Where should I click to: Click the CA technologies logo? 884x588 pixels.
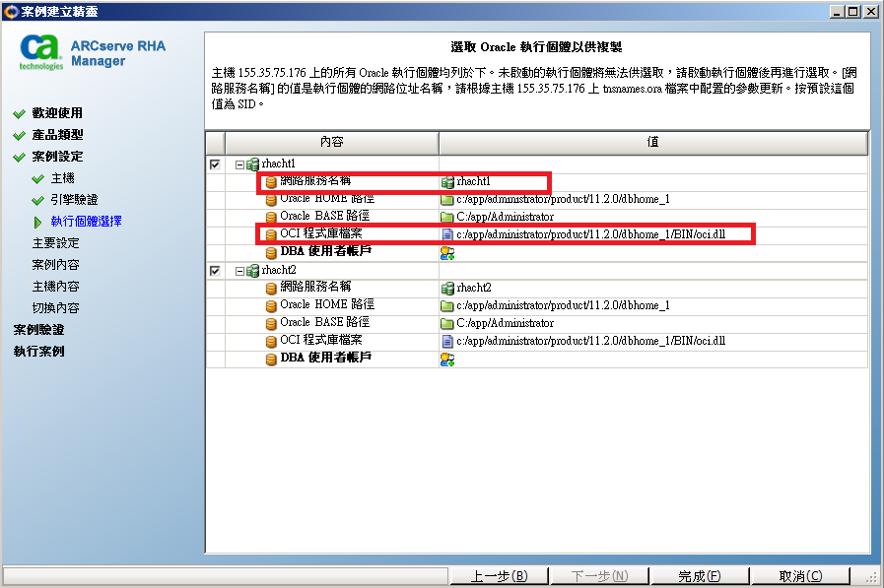click(41, 53)
